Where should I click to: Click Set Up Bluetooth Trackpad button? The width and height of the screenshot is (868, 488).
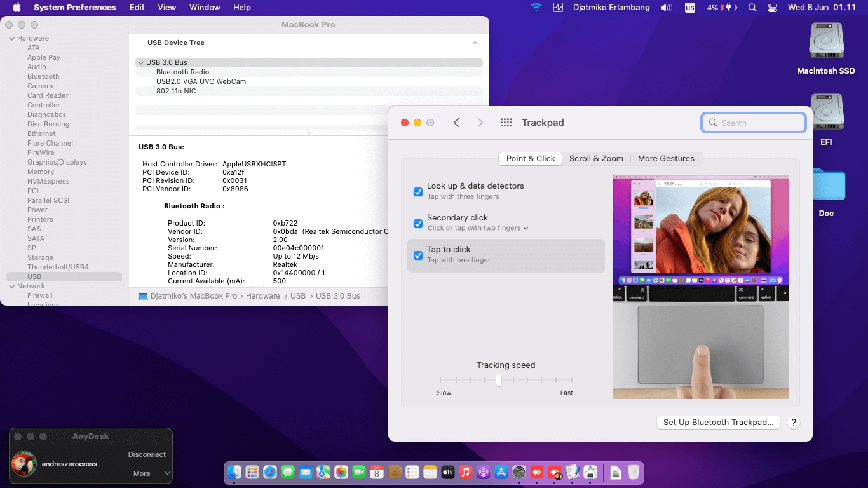point(718,423)
